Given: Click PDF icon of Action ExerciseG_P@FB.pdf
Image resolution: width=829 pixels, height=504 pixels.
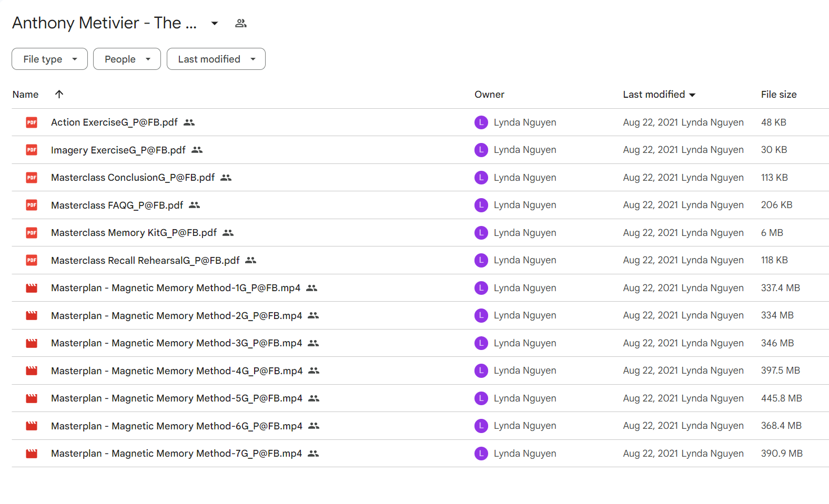Looking at the screenshot, I should (x=32, y=122).
